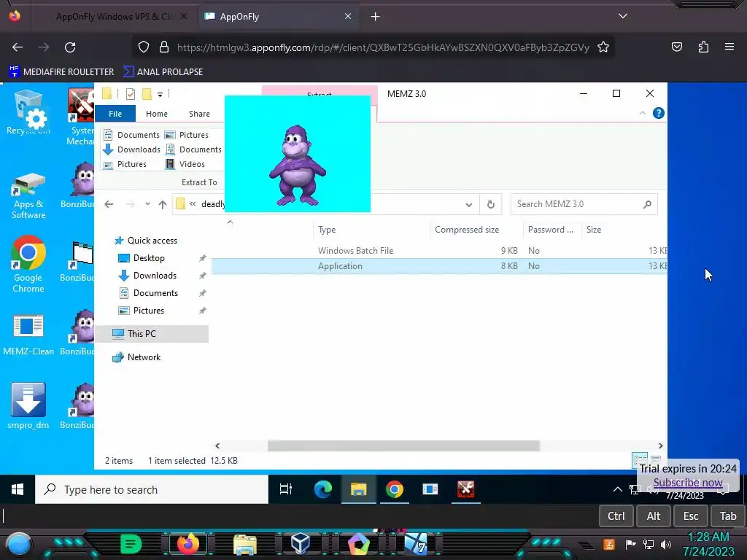Reload the Firefox page
The image size is (747, 560).
(70, 47)
